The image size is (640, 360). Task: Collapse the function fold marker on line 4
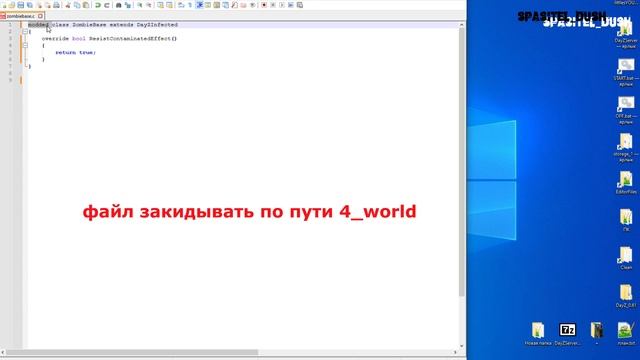25,45
